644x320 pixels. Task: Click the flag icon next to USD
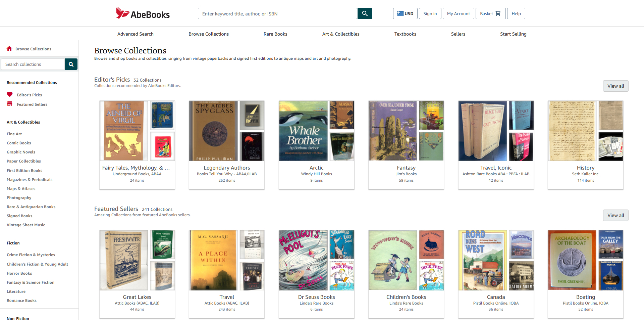(400, 13)
